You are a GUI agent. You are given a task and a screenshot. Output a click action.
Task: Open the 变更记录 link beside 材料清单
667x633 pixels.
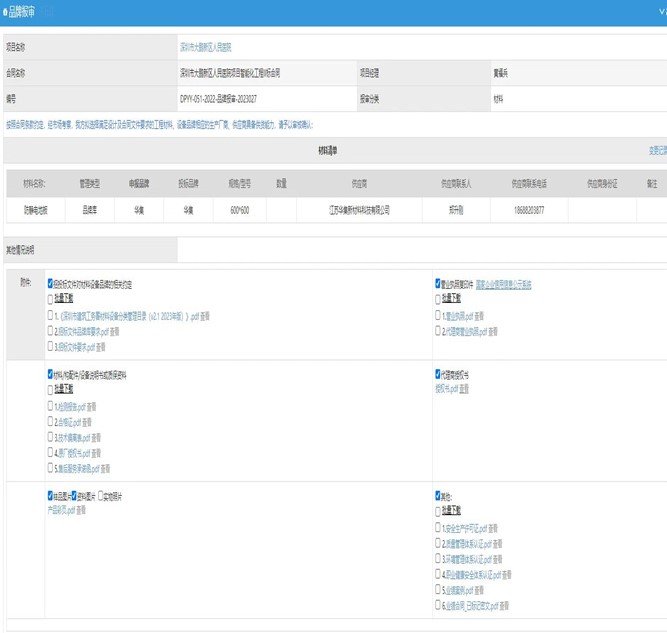pos(658,150)
